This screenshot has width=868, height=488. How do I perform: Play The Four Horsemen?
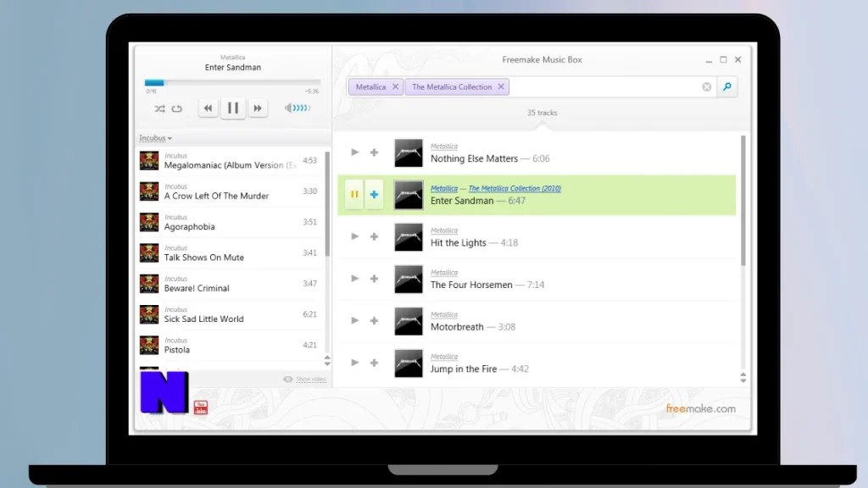355,278
